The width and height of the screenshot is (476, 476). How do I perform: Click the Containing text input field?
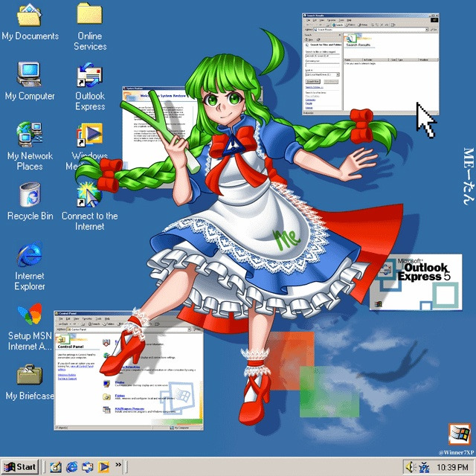point(323,65)
